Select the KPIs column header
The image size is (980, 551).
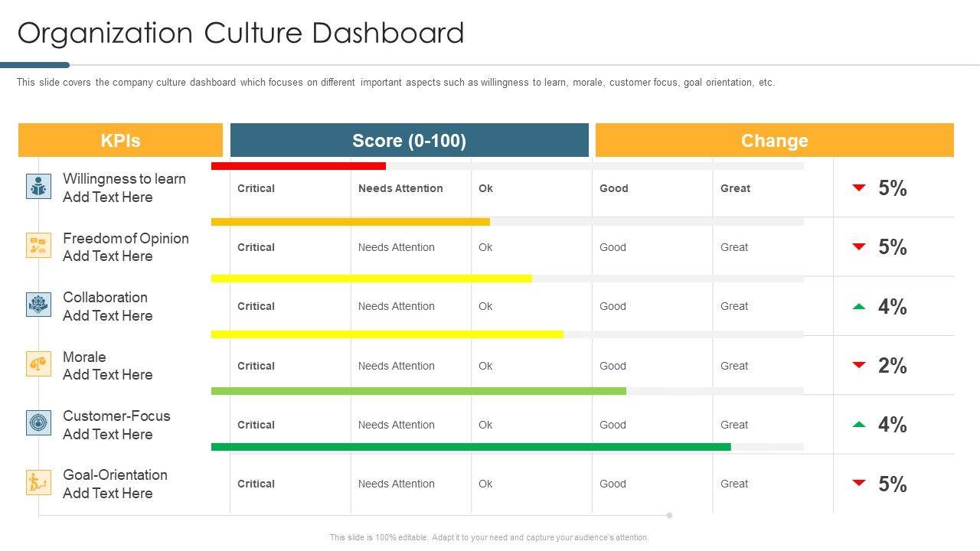coord(120,141)
